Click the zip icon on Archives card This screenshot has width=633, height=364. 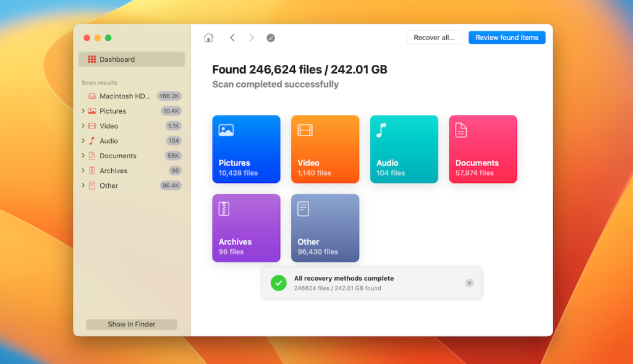click(224, 209)
